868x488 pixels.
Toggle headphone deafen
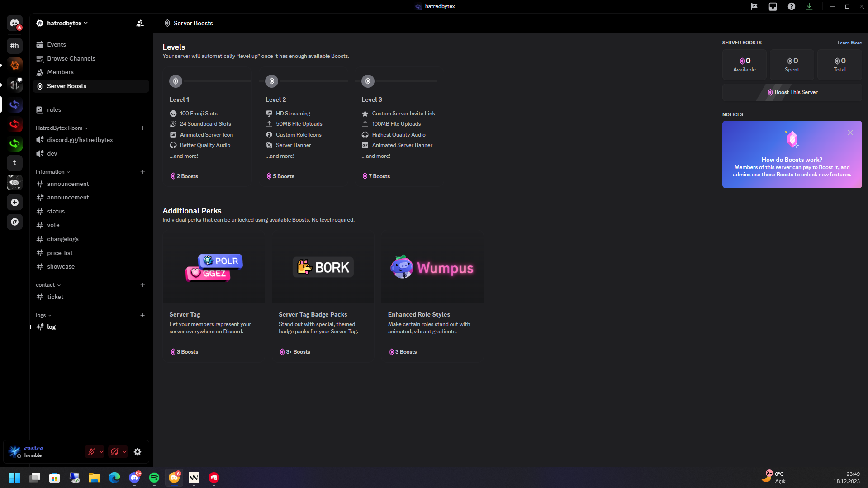tap(114, 452)
